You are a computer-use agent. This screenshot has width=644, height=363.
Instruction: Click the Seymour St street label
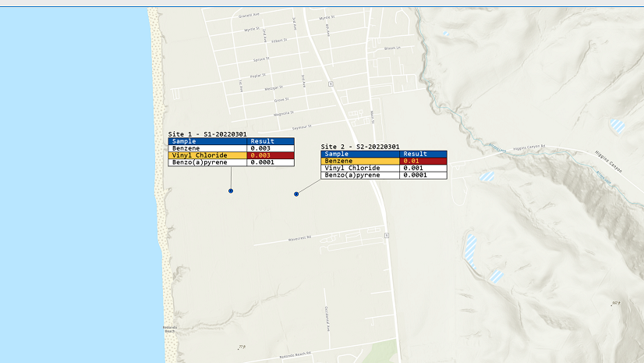coord(302,127)
